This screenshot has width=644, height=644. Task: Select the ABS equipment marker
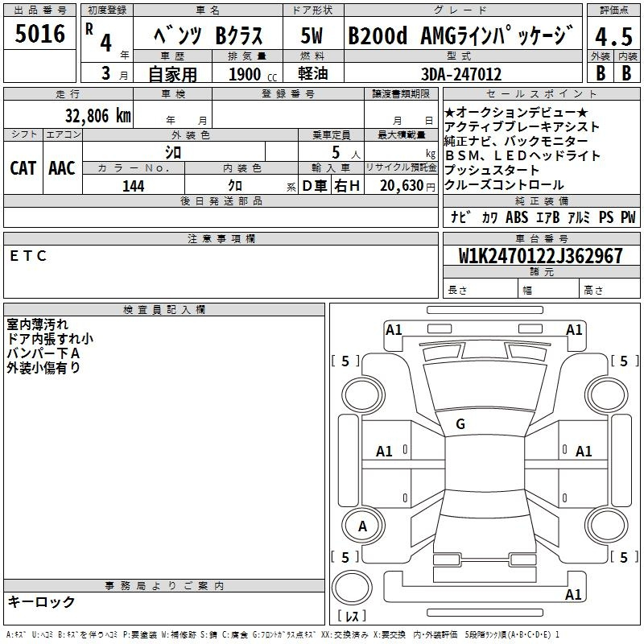(x=516, y=217)
